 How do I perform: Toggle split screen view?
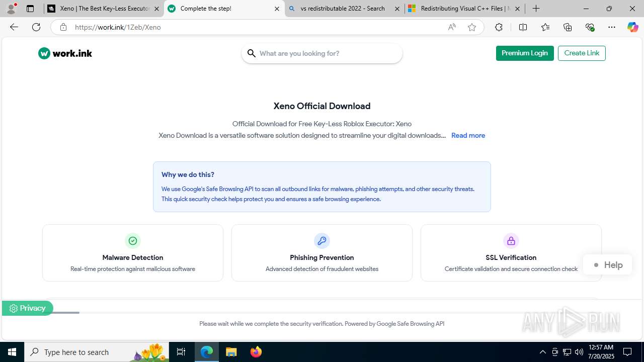pos(523,27)
